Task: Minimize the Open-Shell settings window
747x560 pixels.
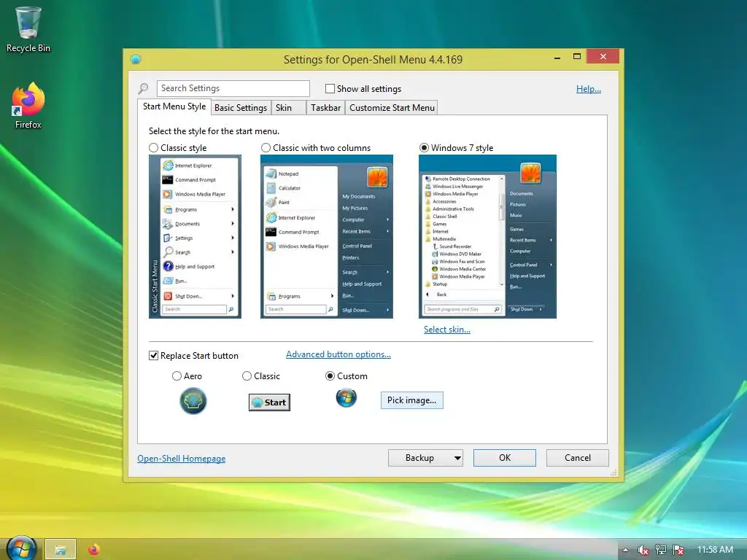Action: pyautogui.click(x=557, y=57)
